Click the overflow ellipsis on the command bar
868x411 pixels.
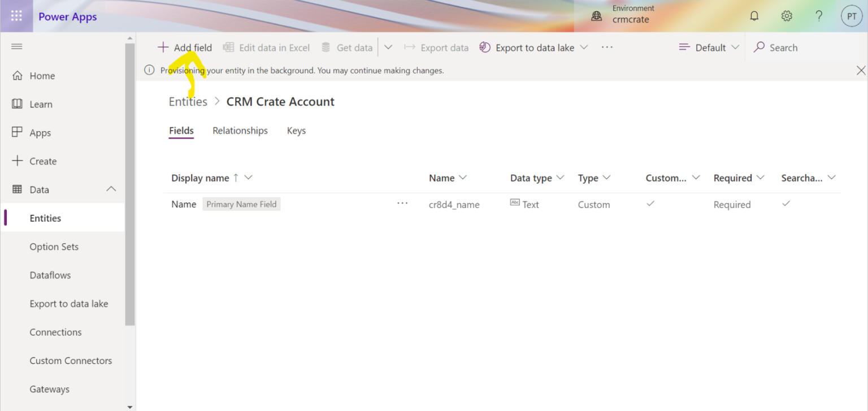(x=607, y=47)
